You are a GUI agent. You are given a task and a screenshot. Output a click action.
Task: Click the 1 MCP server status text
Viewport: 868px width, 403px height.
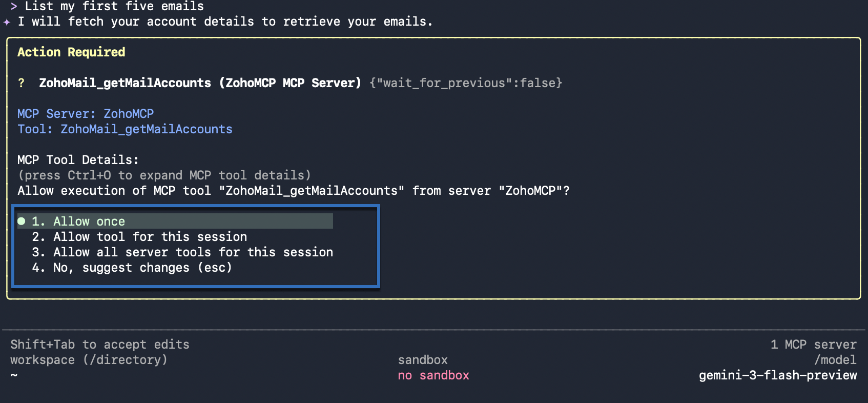click(x=814, y=345)
